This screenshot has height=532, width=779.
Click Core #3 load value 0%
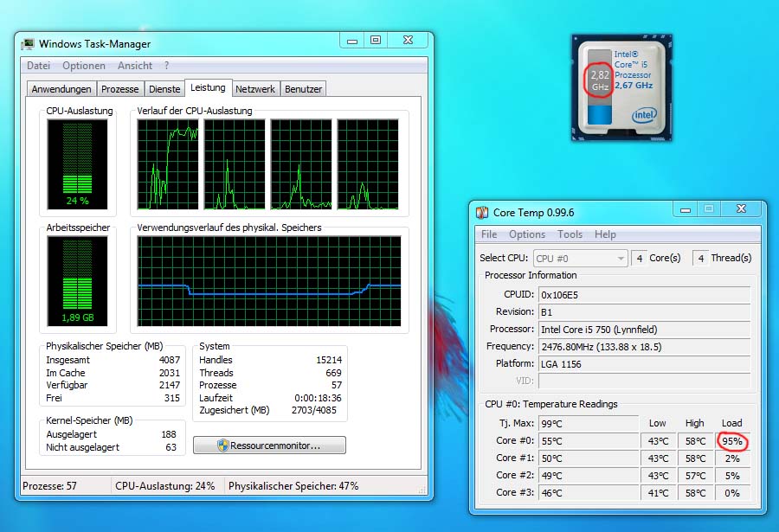tap(732, 493)
